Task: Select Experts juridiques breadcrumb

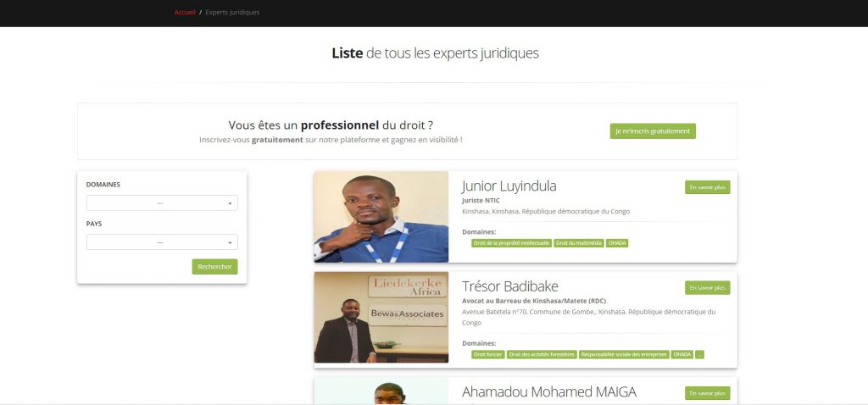Action: (x=232, y=12)
